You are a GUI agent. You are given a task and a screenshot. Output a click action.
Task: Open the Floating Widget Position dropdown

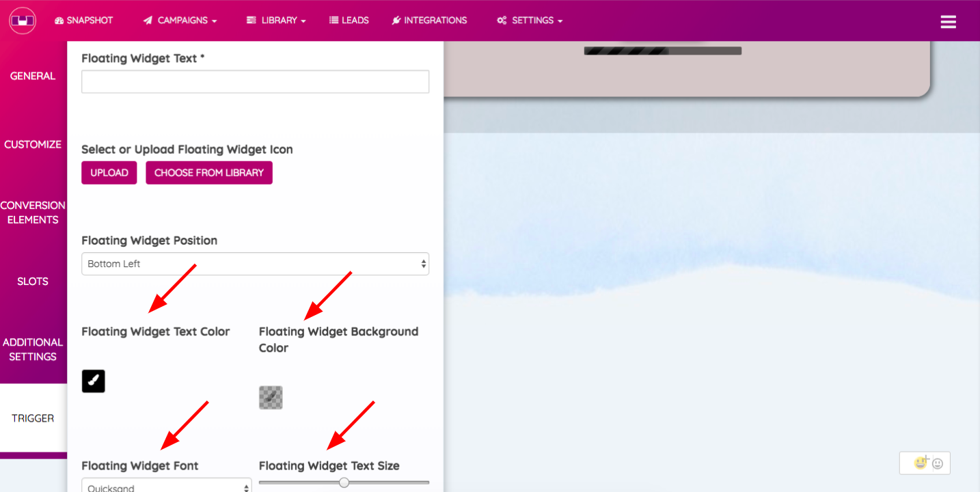tap(255, 264)
